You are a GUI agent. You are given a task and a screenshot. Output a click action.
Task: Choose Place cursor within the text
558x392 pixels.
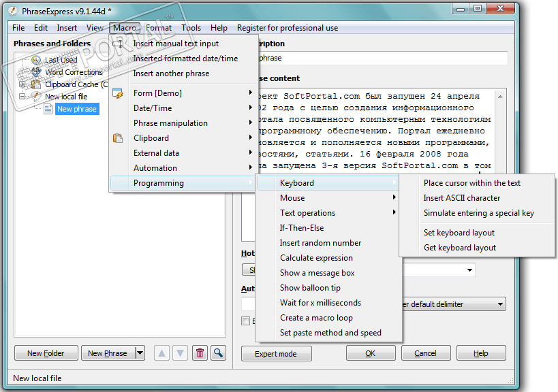(477, 183)
